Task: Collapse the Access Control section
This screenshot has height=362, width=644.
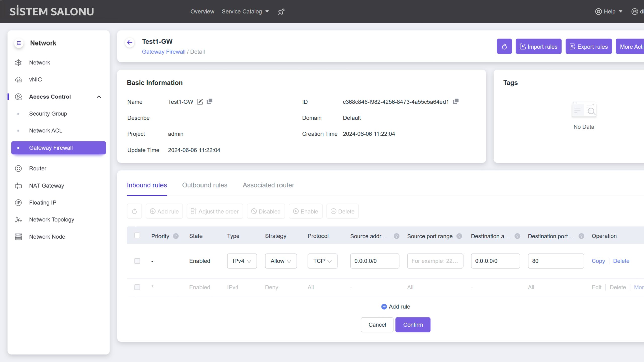Action: click(99, 97)
